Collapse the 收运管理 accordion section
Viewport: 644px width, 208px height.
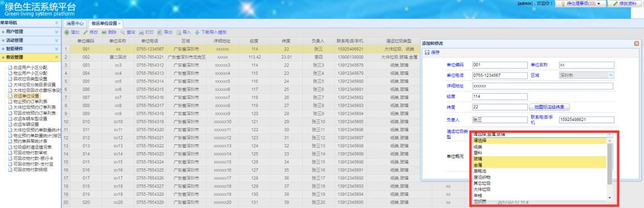31,57
